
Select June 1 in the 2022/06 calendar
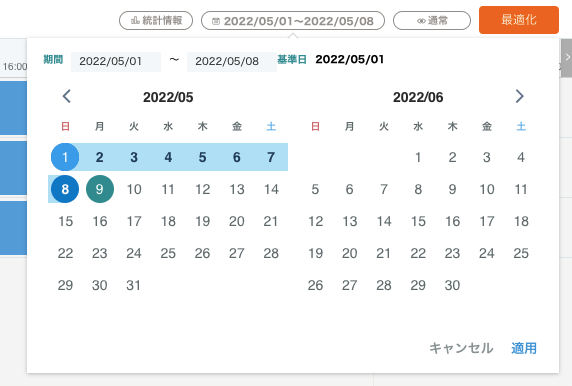(x=418, y=157)
